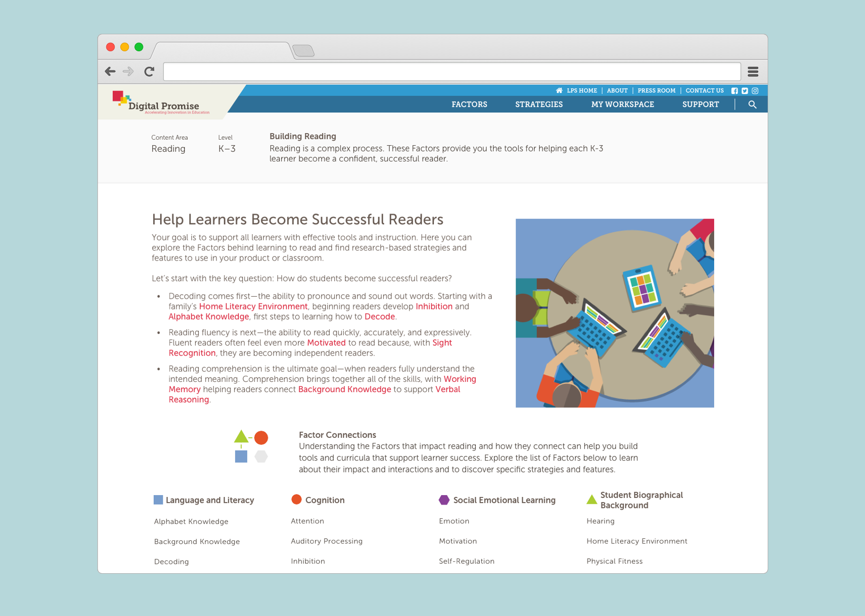
Task: Open the ABOUT link
Action: 617,91
